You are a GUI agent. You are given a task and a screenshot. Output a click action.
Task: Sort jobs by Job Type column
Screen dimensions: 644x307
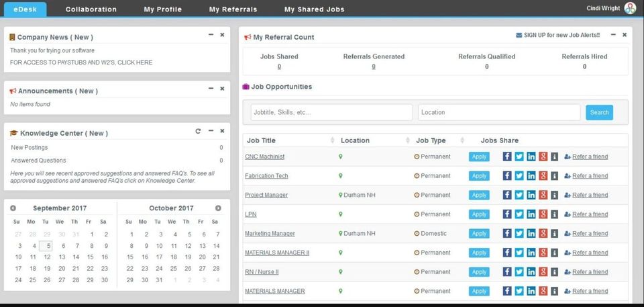[x=462, y=140]
